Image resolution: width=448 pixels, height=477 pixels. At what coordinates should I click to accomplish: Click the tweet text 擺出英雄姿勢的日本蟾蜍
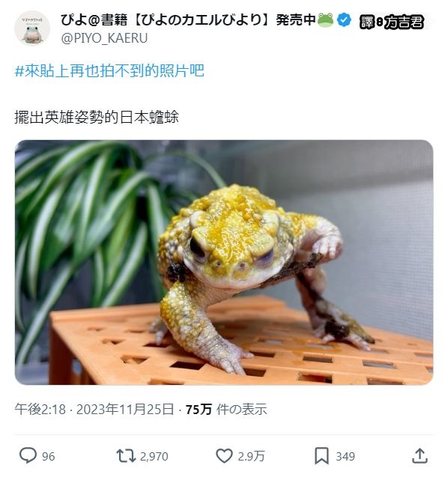(97, 117)
